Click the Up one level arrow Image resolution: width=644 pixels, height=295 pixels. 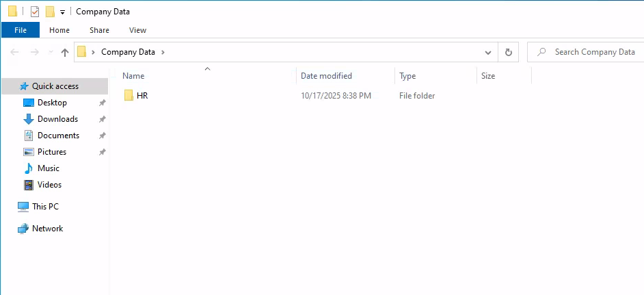coord(65,52)
